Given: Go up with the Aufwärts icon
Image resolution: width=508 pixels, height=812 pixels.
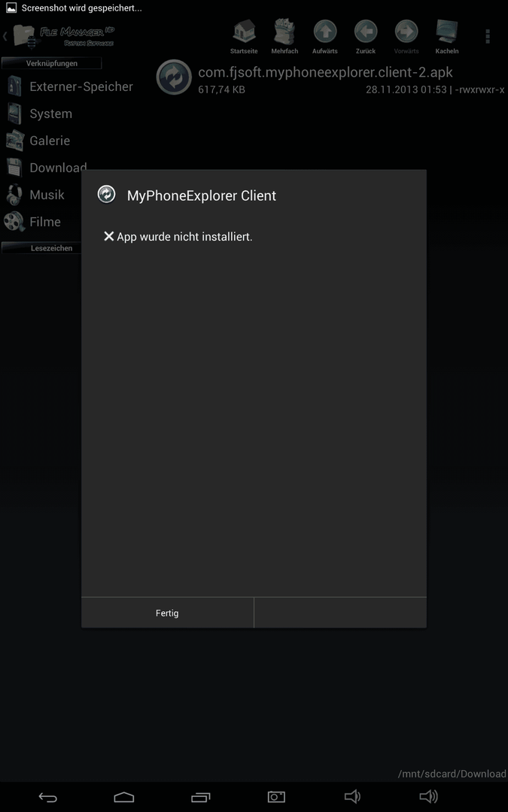Looking at the screenshot, I should [x=325, y=36].
